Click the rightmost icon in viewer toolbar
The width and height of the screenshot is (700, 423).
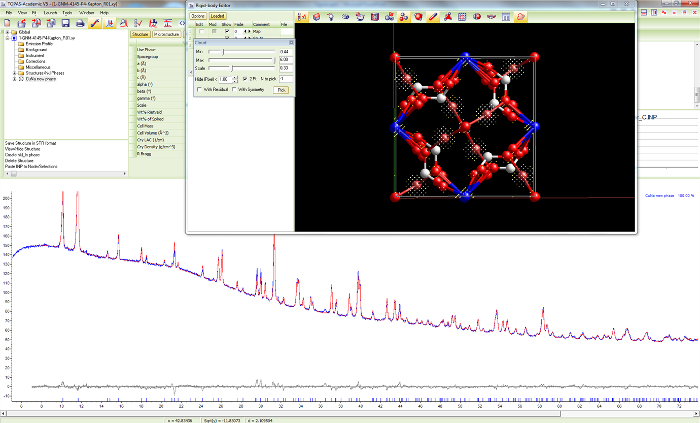pos(523,17)
